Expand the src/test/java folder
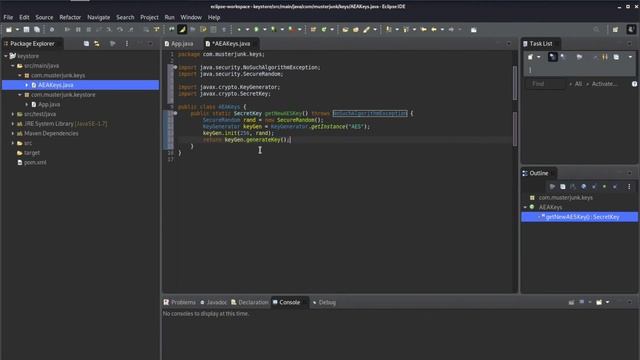This screenshot has width=640, height=360. click(13, 114)
